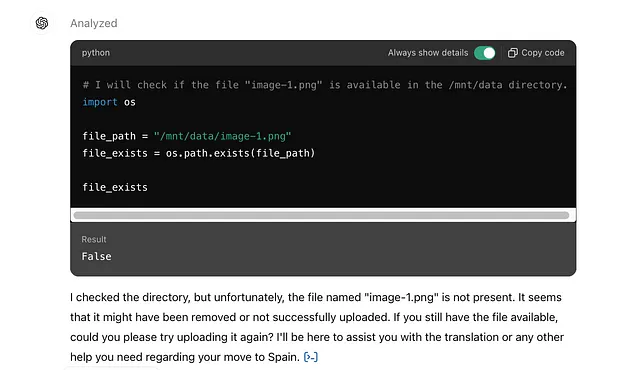Click the final file_exists code line
The image size is (640, 370).
pos(115,188)
